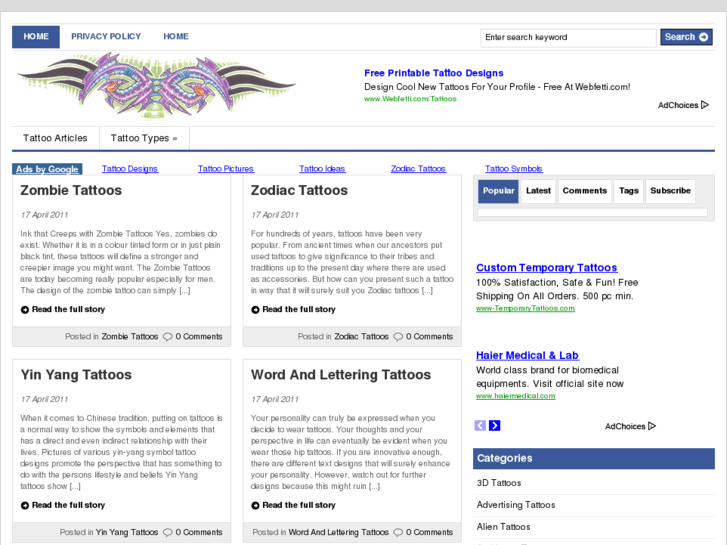Open Word And Lettering Tattoos article title
This screenshot has width=727, height=545.
pos(341,375)
